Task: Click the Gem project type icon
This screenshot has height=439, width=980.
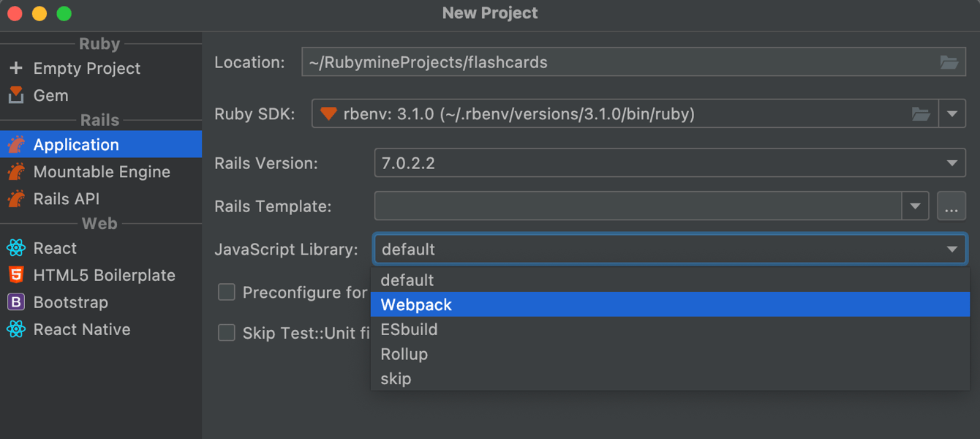Action: click(x=16, y=95)
